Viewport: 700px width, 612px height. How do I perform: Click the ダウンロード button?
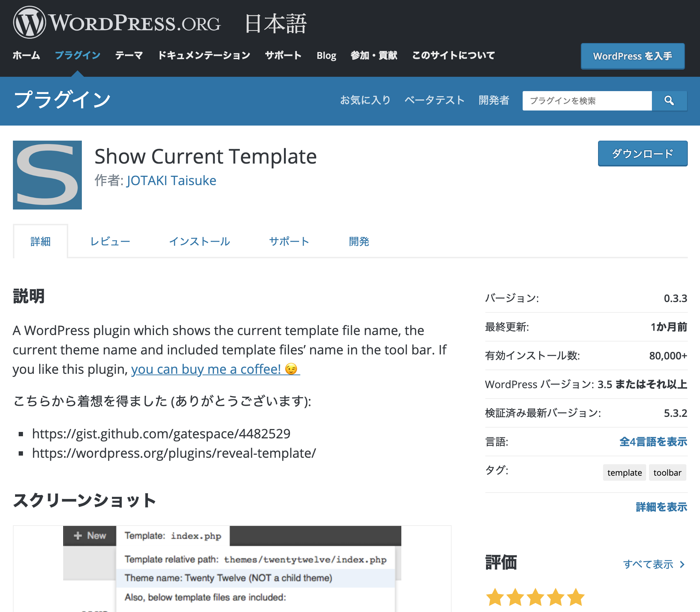tap(643, 154)
